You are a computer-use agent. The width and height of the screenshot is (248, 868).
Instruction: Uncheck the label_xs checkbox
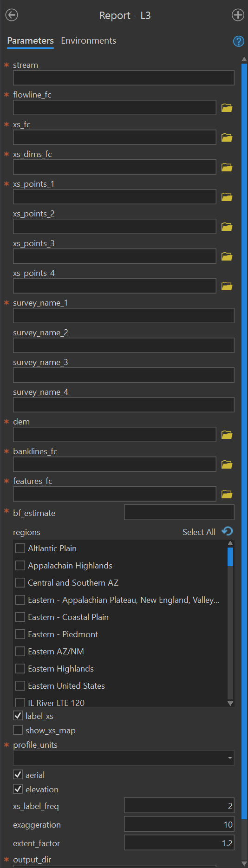tap(18, 716)
